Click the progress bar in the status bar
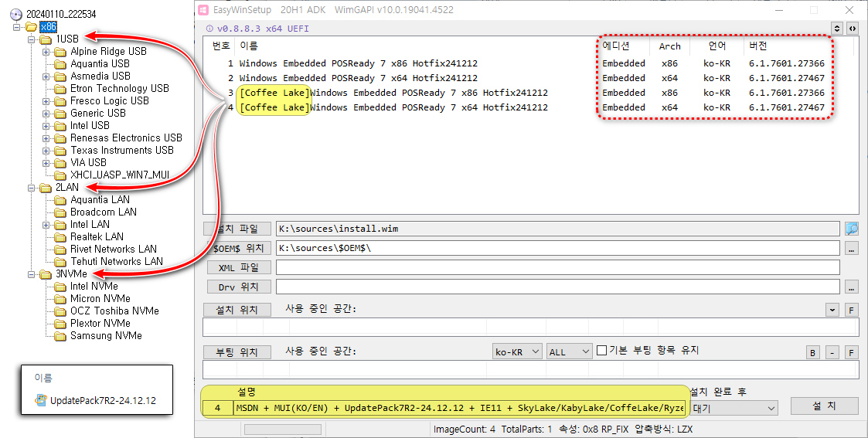 [283, 430]
